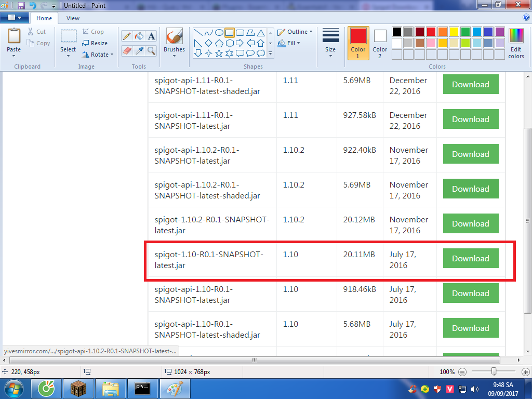This screenshot has width=532, height=399.
Task: Choose the Right arrow shape
Action: click(240, 43)
